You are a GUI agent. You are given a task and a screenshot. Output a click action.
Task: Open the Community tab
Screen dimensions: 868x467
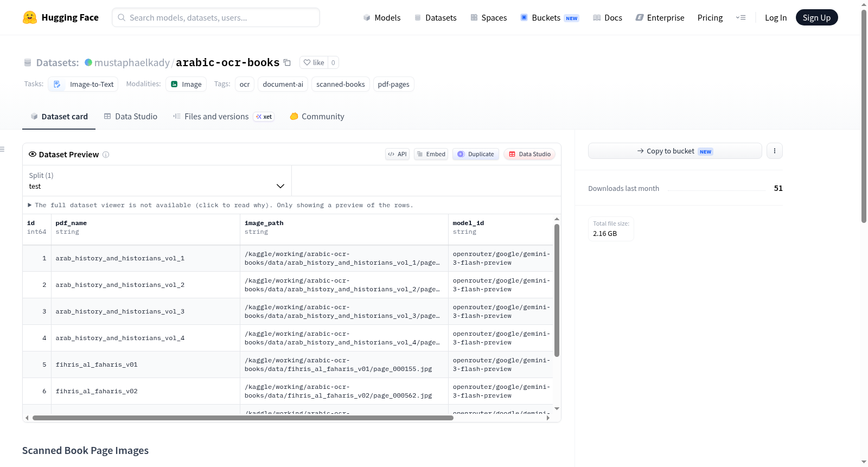click(317, 117)
